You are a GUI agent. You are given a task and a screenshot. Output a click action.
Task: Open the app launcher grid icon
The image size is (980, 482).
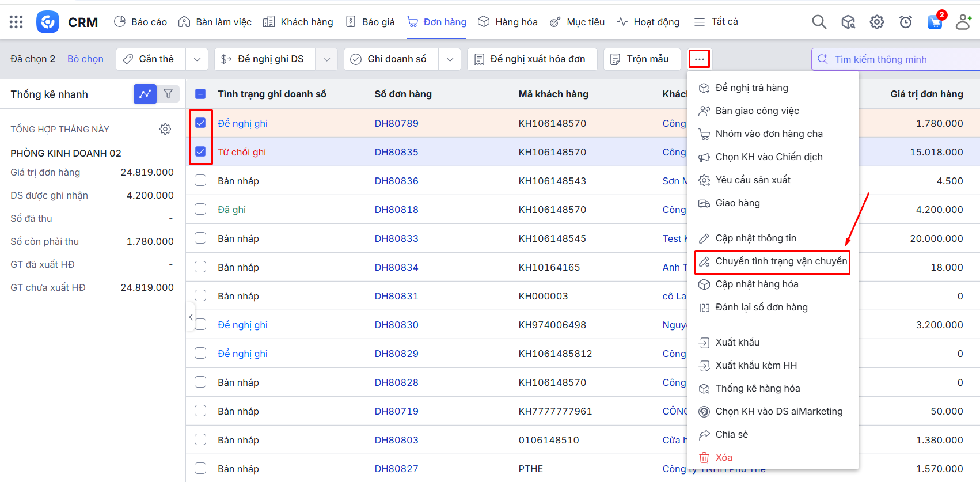[16, 22]
